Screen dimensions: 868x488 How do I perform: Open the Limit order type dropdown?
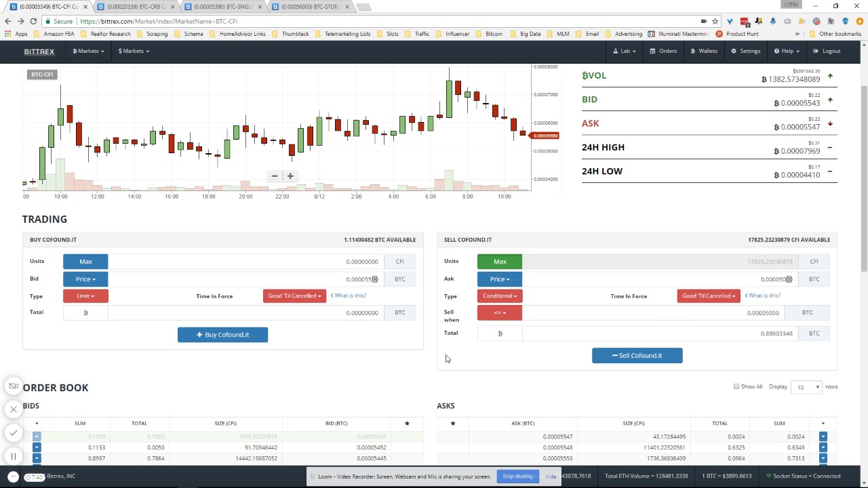click(85, 296)
